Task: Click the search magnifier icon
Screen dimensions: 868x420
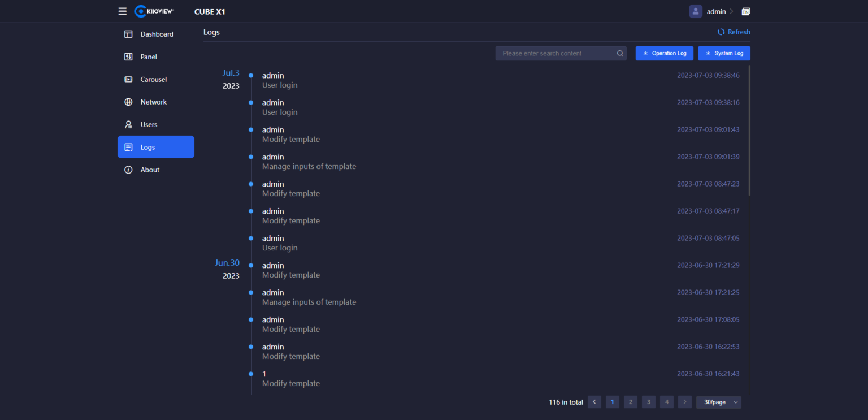Action: (x=619, y=53)
